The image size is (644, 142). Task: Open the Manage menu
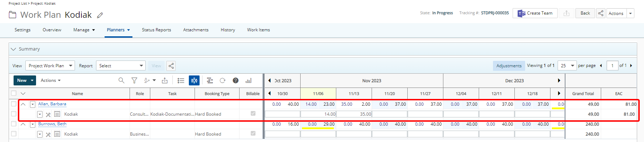[84, 30]
